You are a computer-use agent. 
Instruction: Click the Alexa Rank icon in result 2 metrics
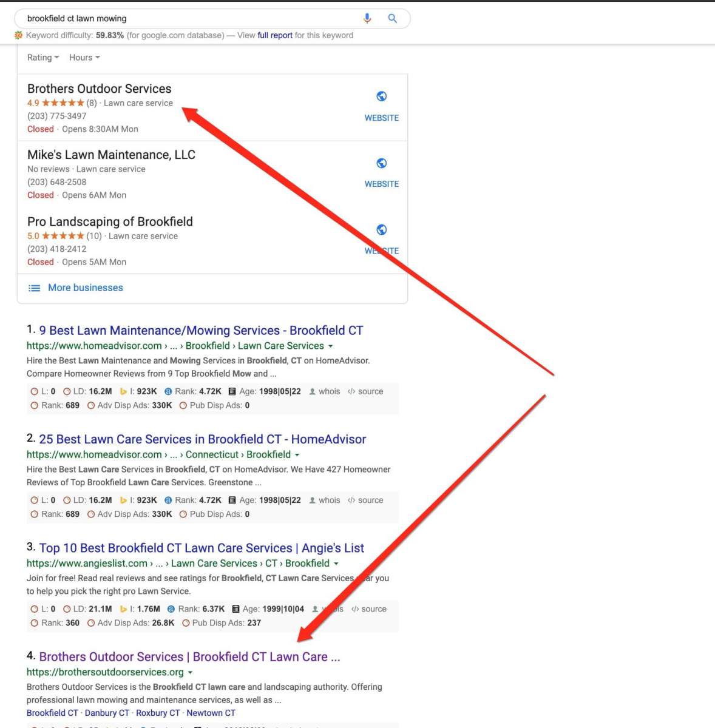point(168,500)
